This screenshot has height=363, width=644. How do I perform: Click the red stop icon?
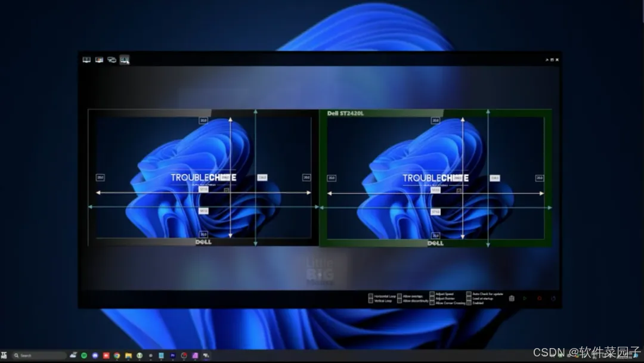coord(540,299)
